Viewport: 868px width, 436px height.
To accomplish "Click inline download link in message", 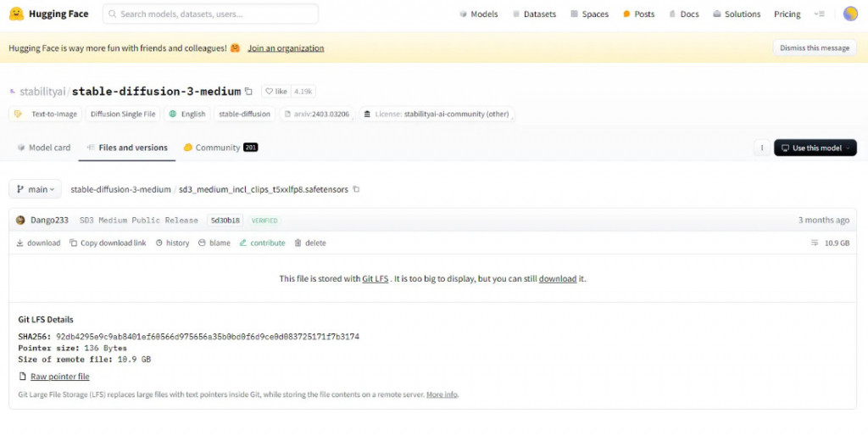I will tap(558, 279).
